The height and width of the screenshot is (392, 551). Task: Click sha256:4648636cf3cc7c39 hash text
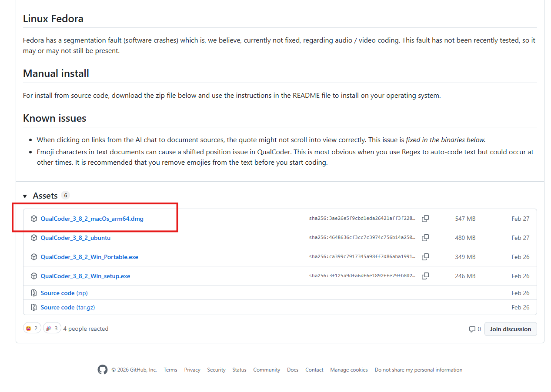[362, 238]
